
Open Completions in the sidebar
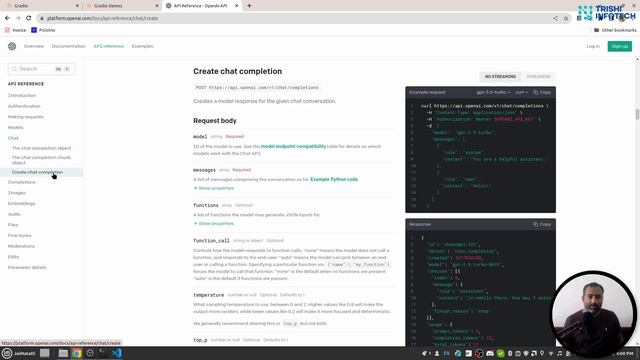(22, 182)
